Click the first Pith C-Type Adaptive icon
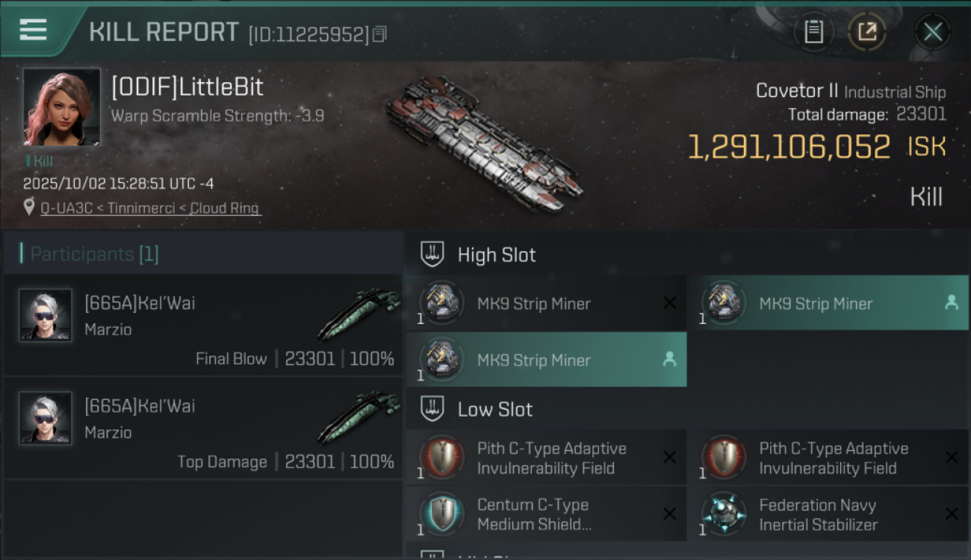 441,458
